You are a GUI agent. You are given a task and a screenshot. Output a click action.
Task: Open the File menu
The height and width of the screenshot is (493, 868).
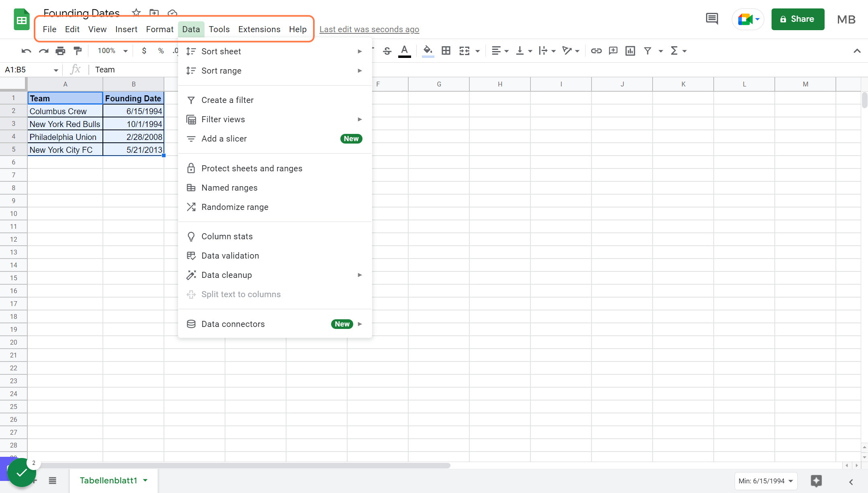49,29
